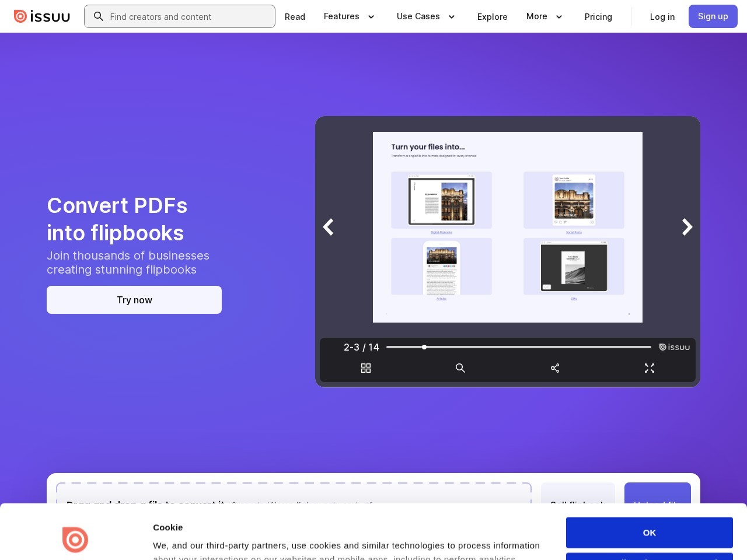Screen dimensions: 747x560
Task: Click the Try now button
Action: point(134,300)
